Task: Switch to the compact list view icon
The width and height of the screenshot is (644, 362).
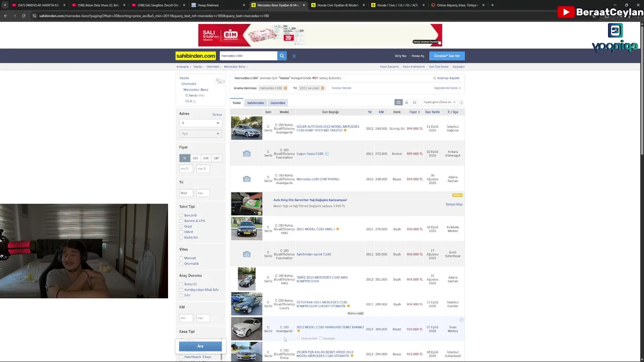Action: [x=407, y=103]
